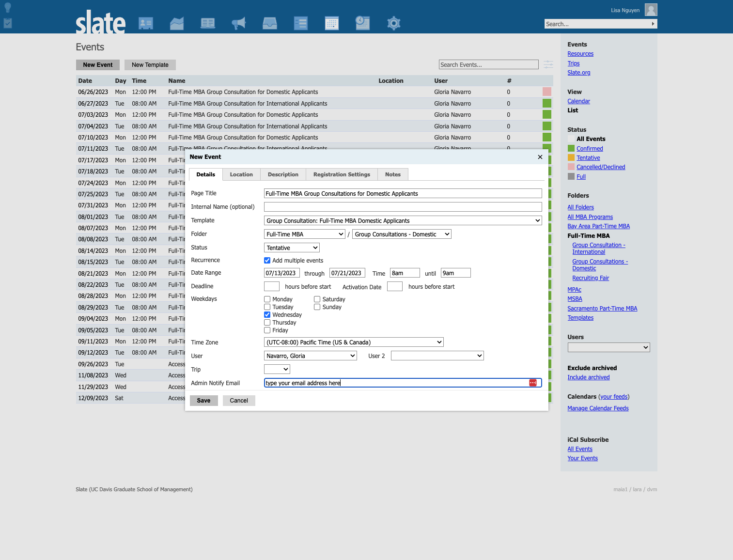Check the Monday weekday box

[267, 299]
